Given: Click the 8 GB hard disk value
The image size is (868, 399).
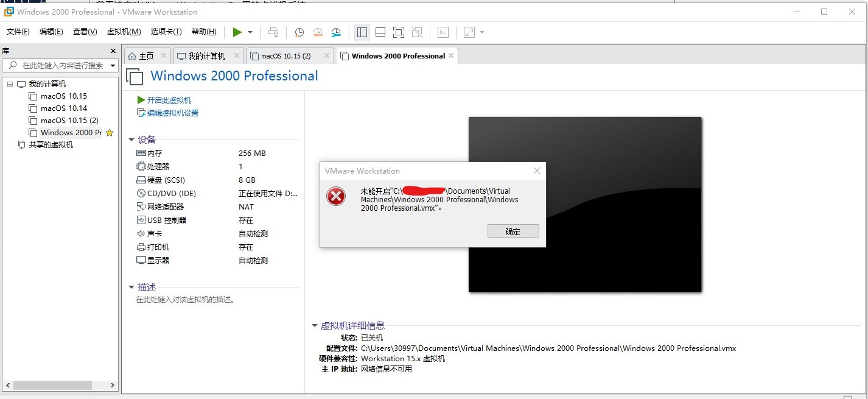Looking at the screenshot, I should point(247,180).
